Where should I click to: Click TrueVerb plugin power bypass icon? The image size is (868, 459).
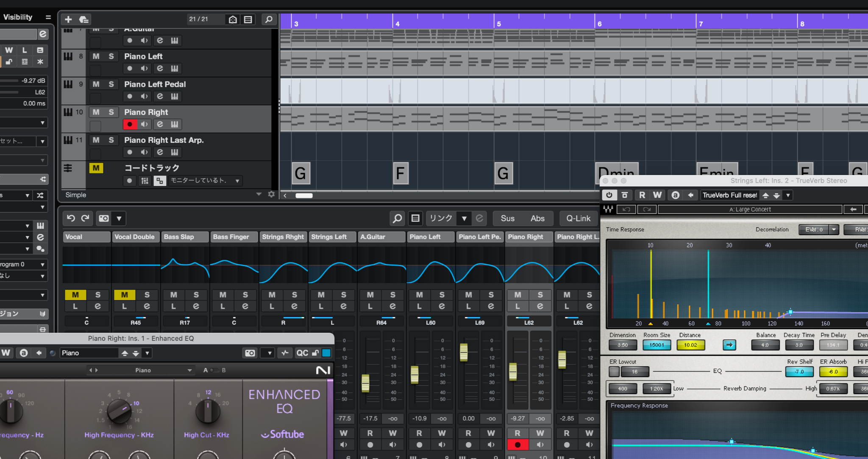(609, 195)
